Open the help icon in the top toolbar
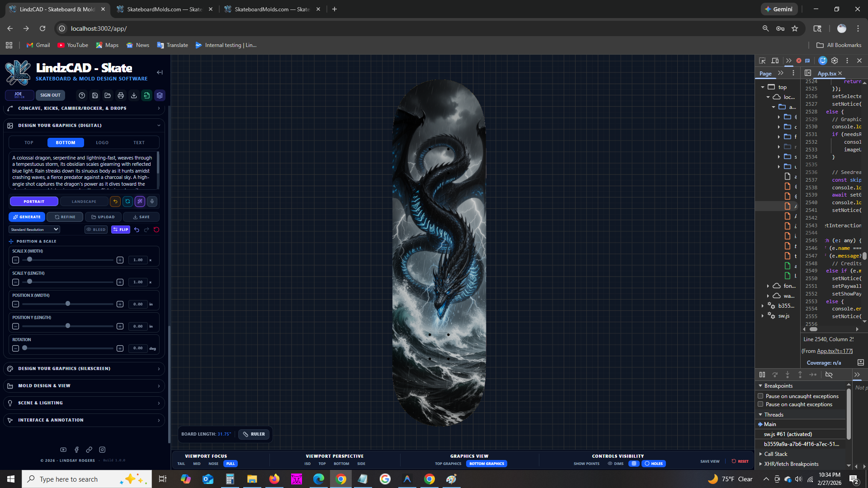This screenshot has width=868, height=488. pyautogui.click(x=82, y=95)
